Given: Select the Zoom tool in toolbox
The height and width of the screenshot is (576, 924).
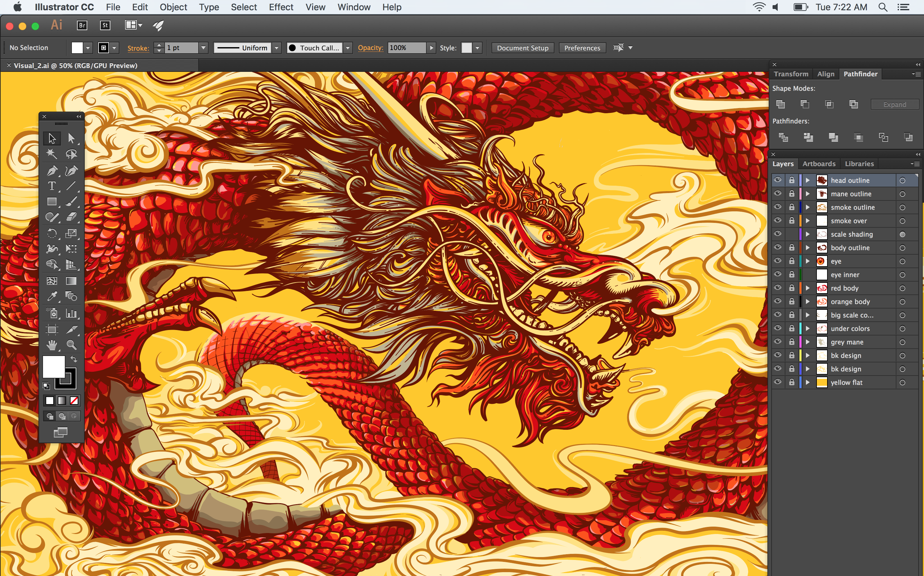Looking at the screenshot, I should click(x=71, y=345).
